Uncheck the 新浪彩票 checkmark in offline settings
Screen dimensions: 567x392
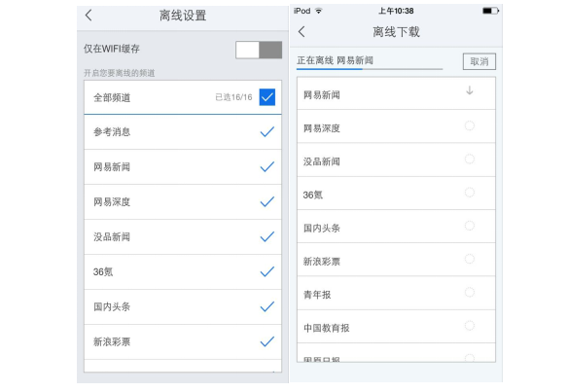(x=267, y=341)
